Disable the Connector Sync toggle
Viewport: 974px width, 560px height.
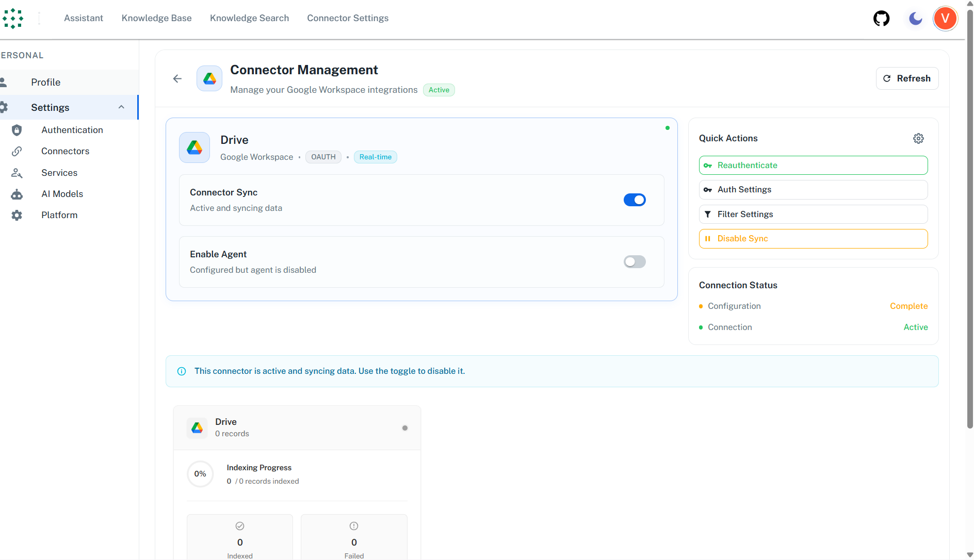coord(635,200)
